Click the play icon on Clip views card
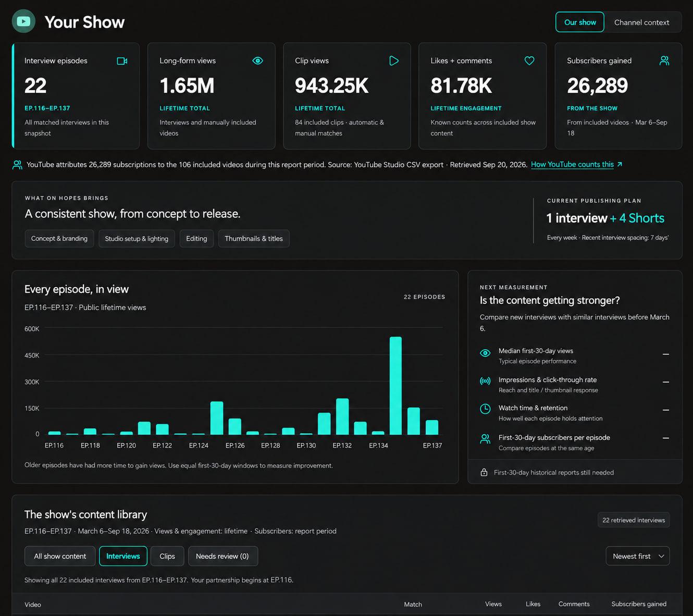Image resolution: width=693 pixels, height=616 pixels. (394, 61)
